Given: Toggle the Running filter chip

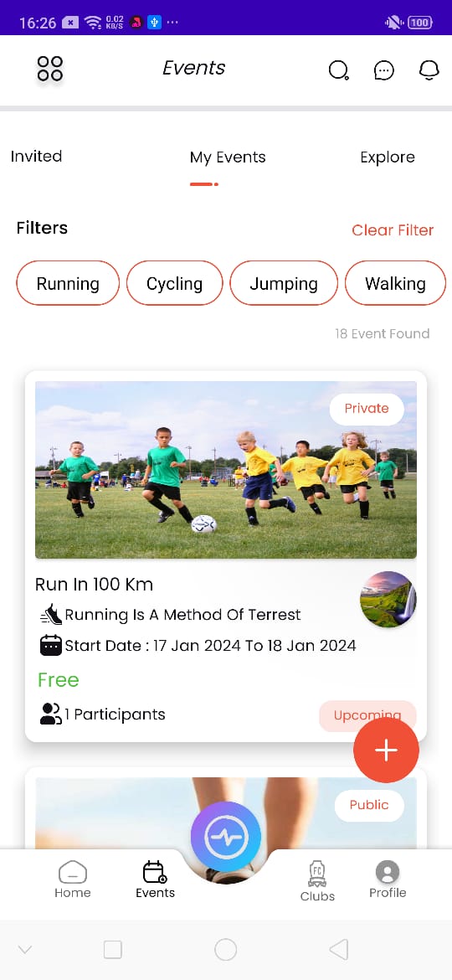Looking at the screenshot, I should pyautogui.click(x=68, y=283).
